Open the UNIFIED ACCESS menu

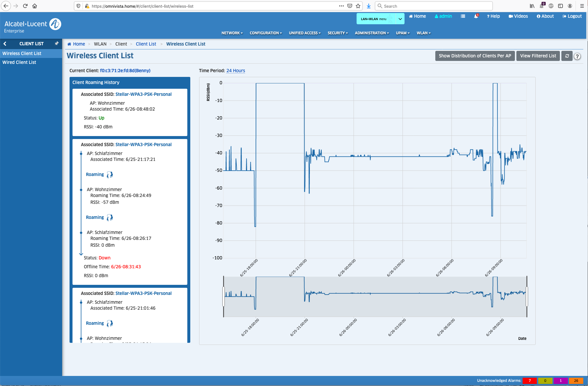(x=305, y=33)
